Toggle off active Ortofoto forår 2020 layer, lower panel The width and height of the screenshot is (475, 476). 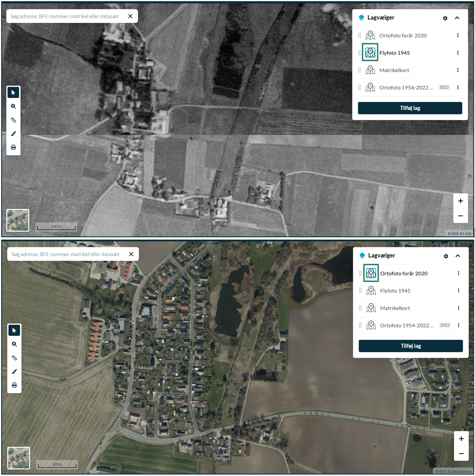371,273
